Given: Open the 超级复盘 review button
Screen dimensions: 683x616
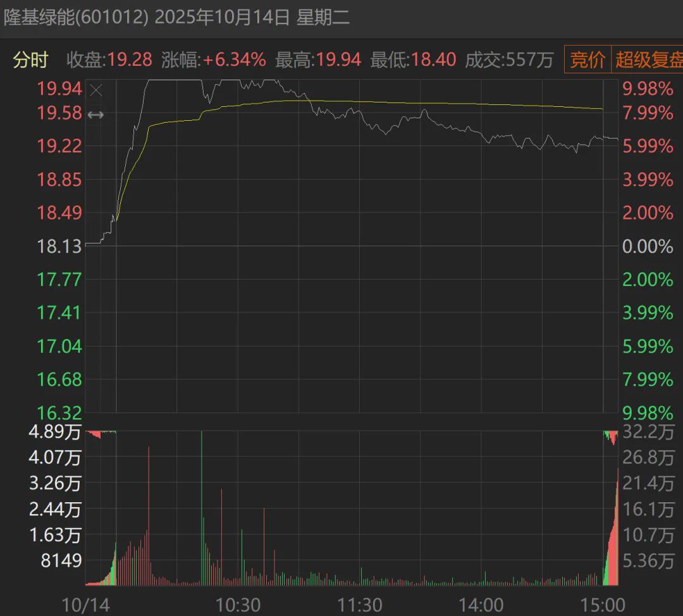Looking at the screenshot, I should coord(648,60).
